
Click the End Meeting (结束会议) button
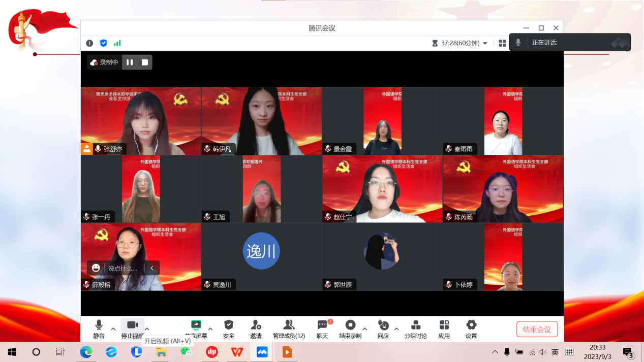pyautogui.click(x=537, y=330)
